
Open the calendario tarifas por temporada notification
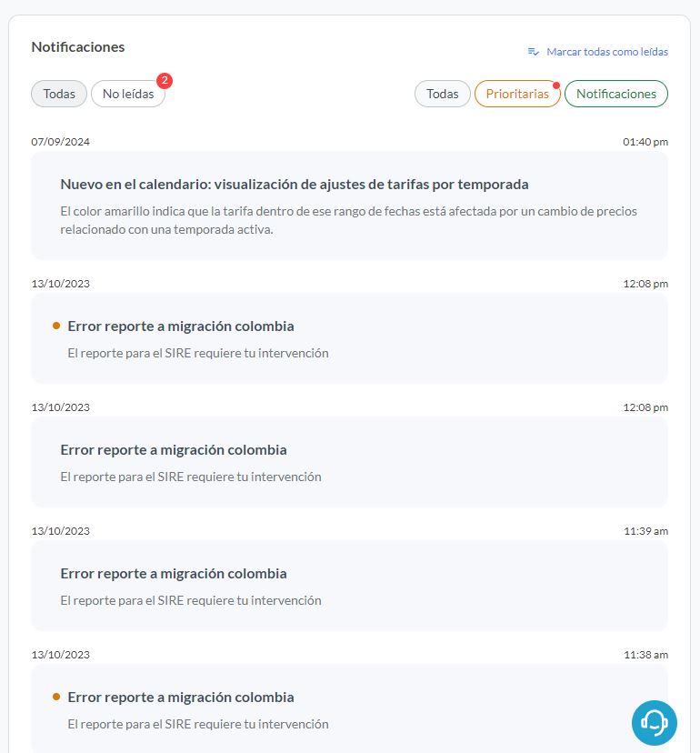click(349, 206)
